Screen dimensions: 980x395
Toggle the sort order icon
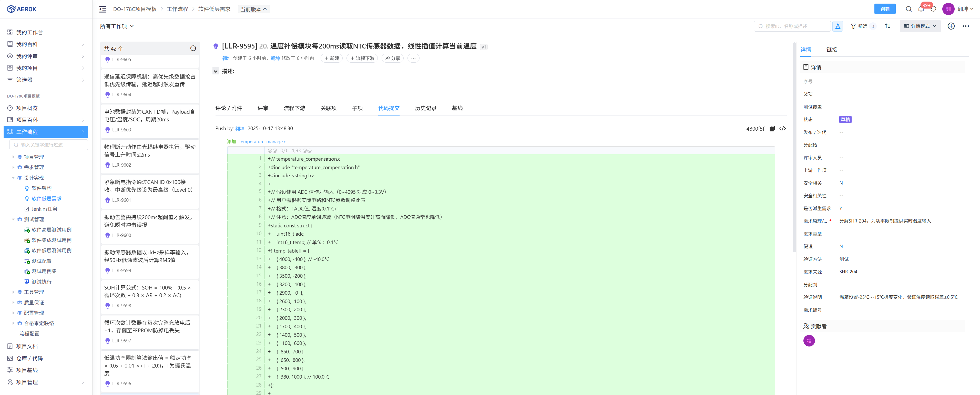tap(887, 26)
